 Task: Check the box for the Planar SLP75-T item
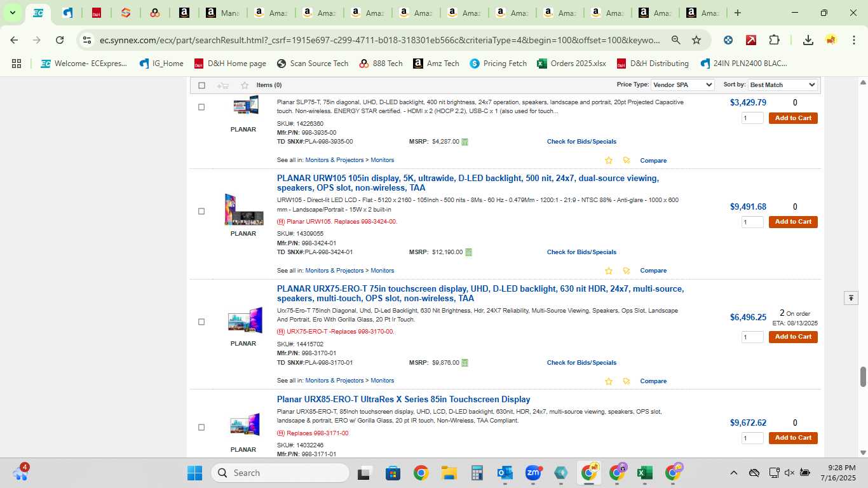(x=201, y=107)
